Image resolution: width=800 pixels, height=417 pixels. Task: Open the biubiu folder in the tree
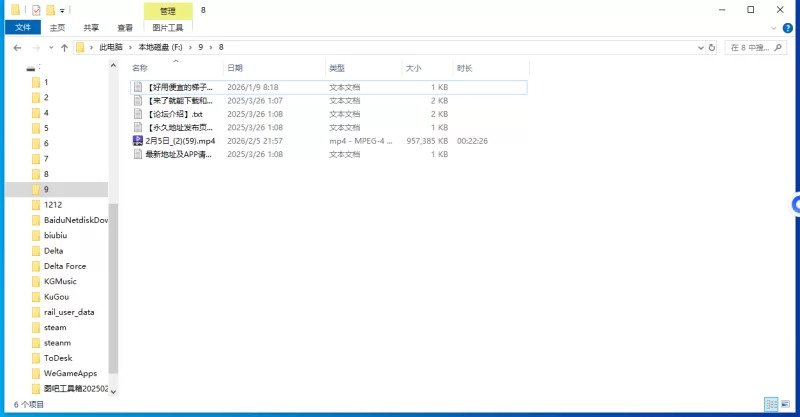[x=56, y=235]
